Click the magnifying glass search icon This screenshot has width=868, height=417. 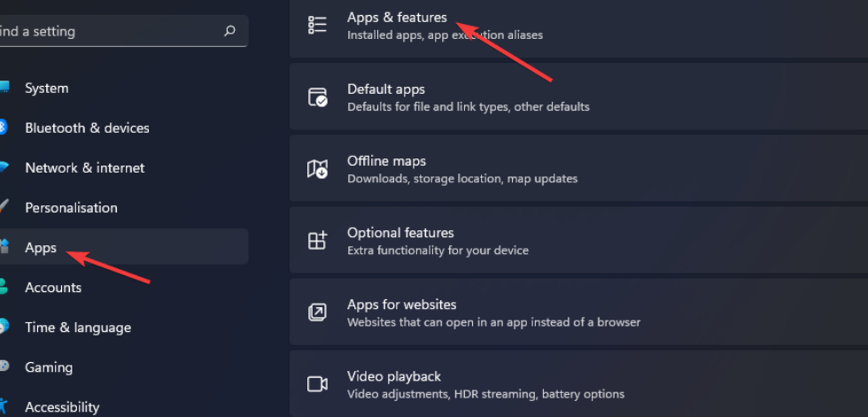229,31
